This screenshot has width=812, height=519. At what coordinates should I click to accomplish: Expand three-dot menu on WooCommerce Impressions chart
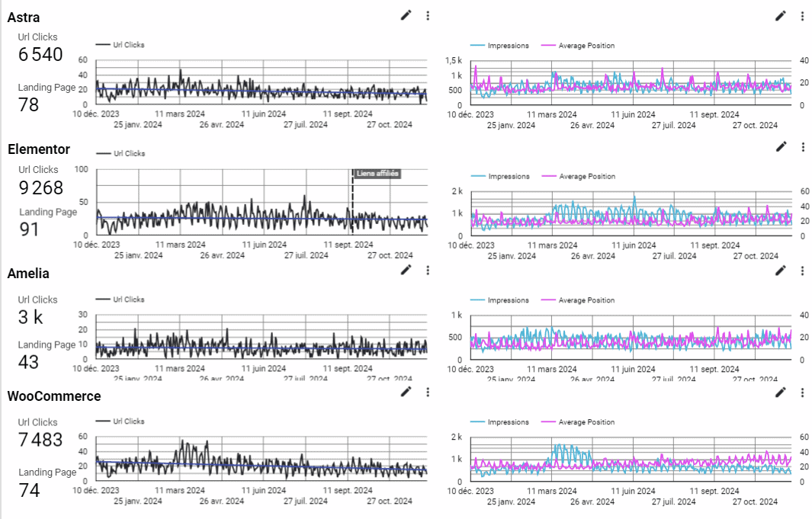[802, 392]
